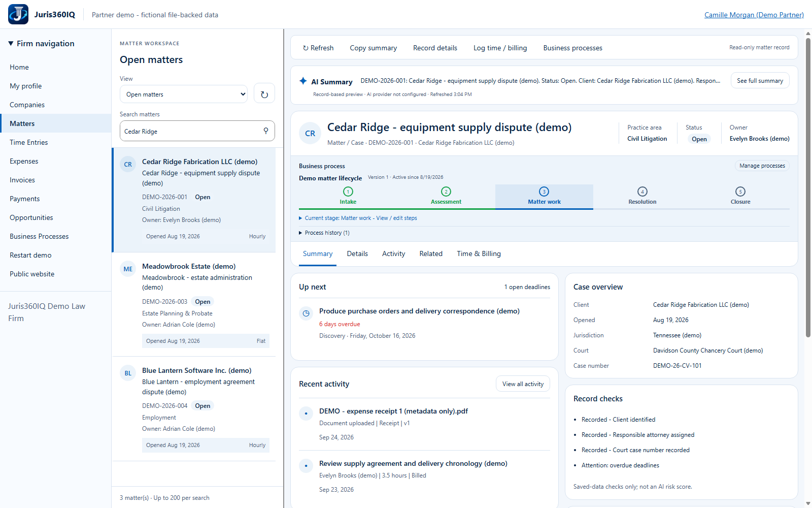
Task: Click the Search matters input field
Action: click(x=197, y=131)
